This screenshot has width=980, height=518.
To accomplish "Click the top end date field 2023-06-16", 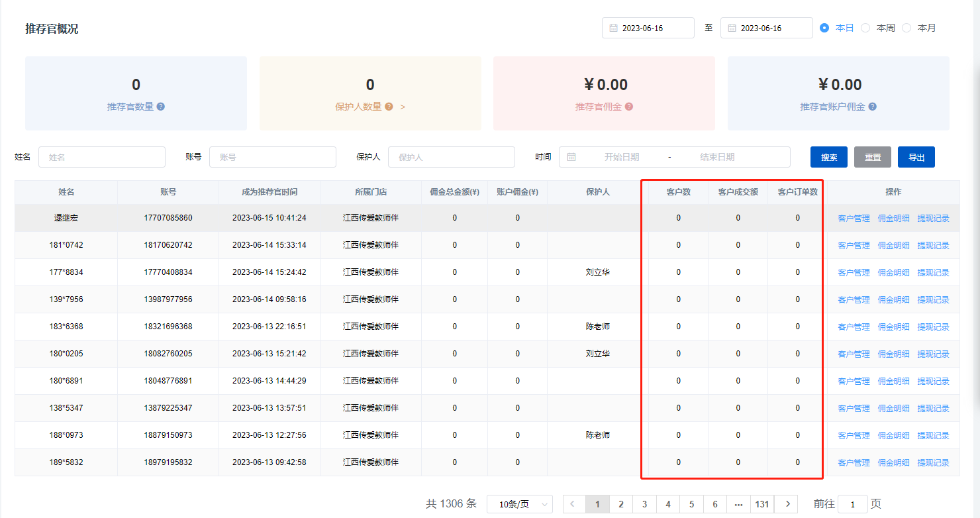I will point(767,28).
